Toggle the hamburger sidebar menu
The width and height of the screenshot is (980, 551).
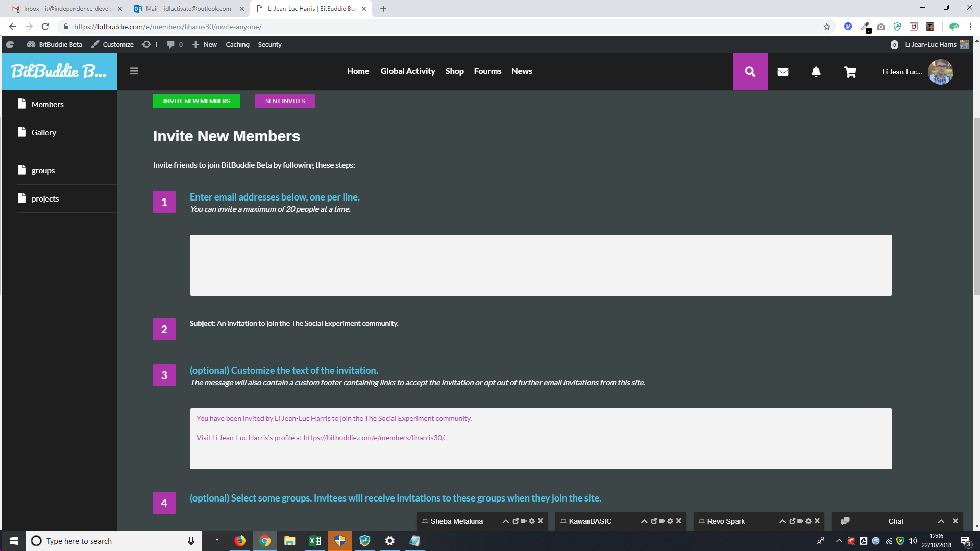tap(134, 71)
